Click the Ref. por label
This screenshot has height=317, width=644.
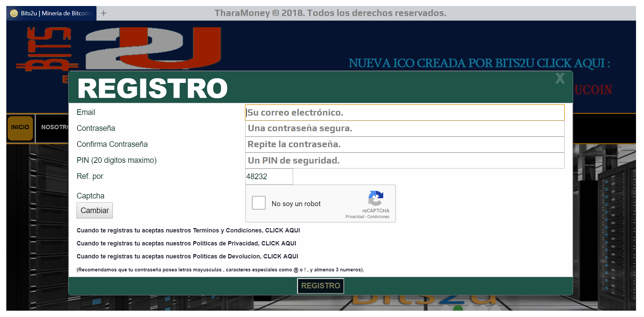(90, 176)
